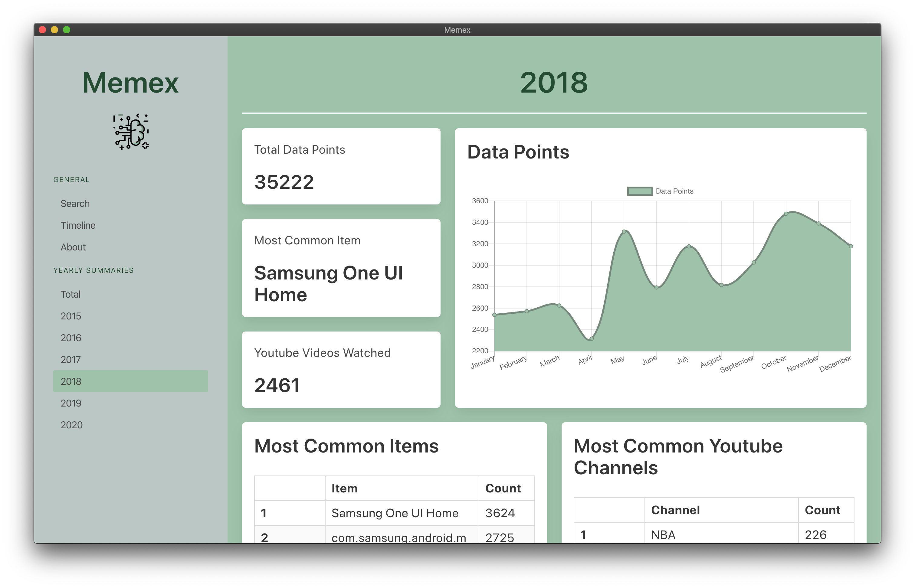Click the General section header

pyautogui.click(x=72, y=179)
